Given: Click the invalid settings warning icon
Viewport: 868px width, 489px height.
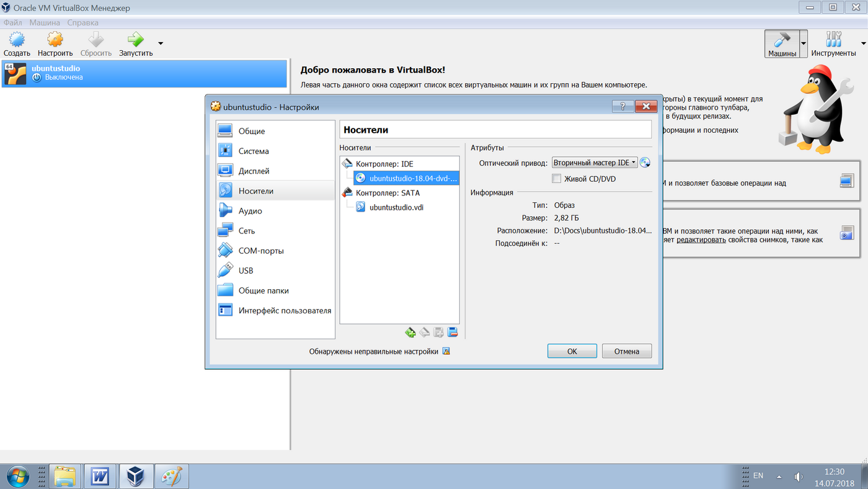Looking at the screenshot, I should (446, 351).
